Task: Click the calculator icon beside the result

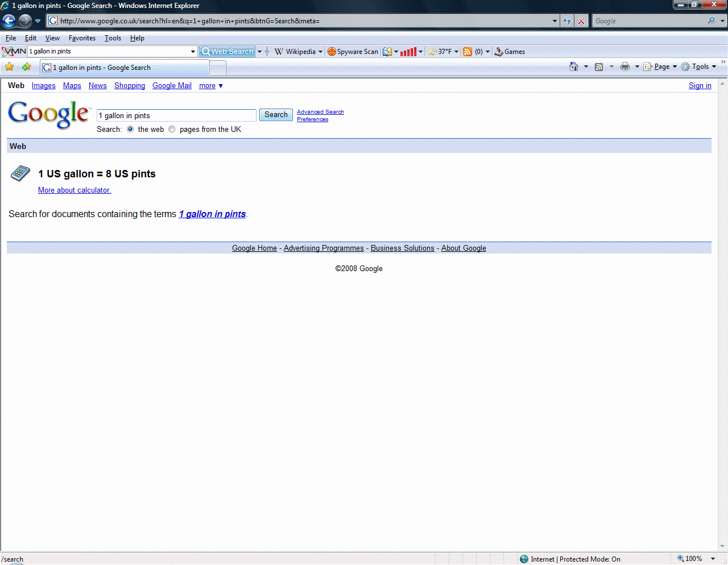Action: tap(20, 173)
